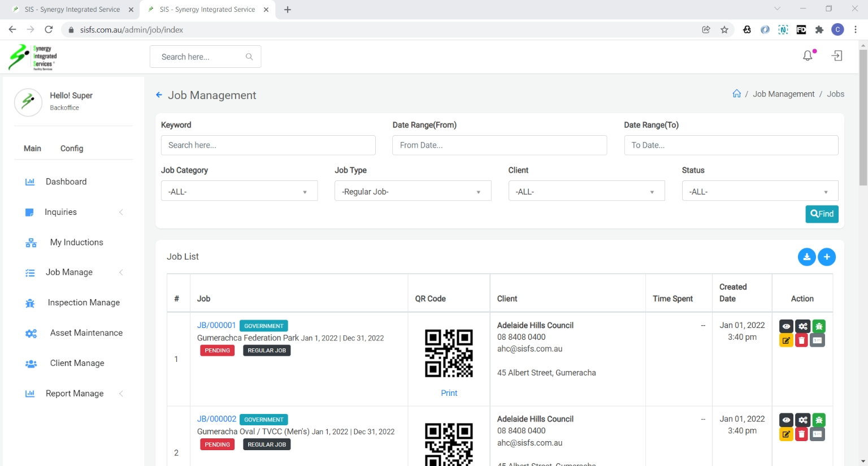Open the Job Type dropdown showing Regular Job
The width and height of the screenshot is (868, 466).
[413, 191]
